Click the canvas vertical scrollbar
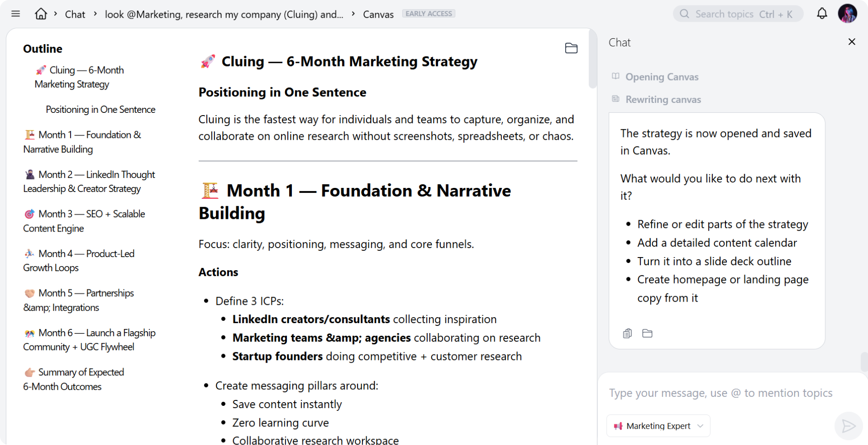This screenshot has height=445, width=868. pos(592,59)
